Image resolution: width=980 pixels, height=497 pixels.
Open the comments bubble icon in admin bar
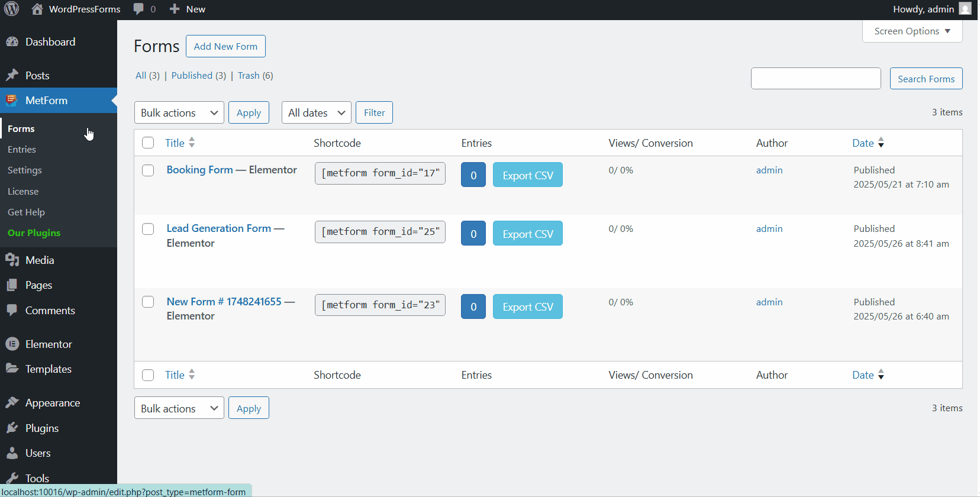pyautogui.click(x=138, y=9)
